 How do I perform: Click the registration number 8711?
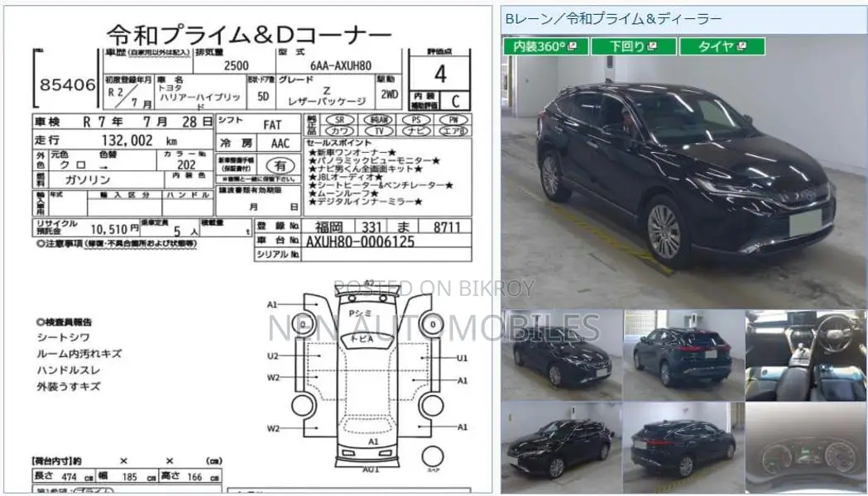(447, 227)
